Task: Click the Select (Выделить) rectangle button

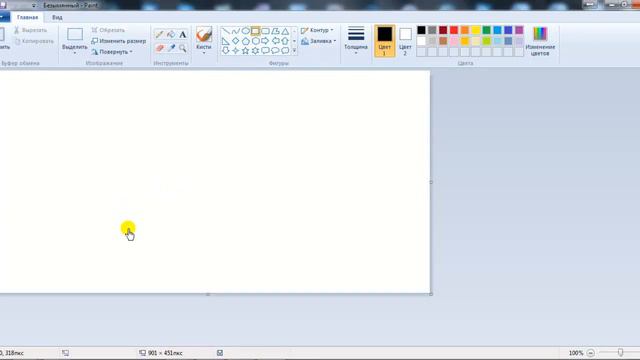Action: coord(75,35)
